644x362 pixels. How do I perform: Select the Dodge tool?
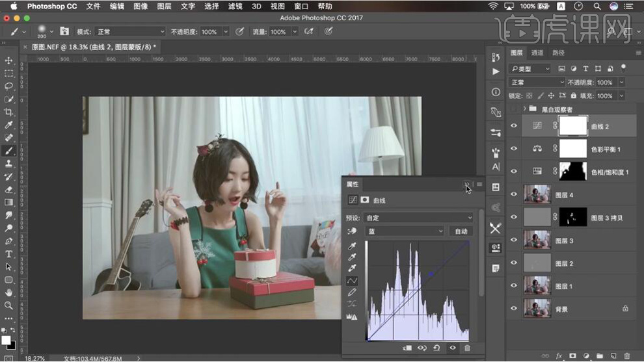point(8,227)
